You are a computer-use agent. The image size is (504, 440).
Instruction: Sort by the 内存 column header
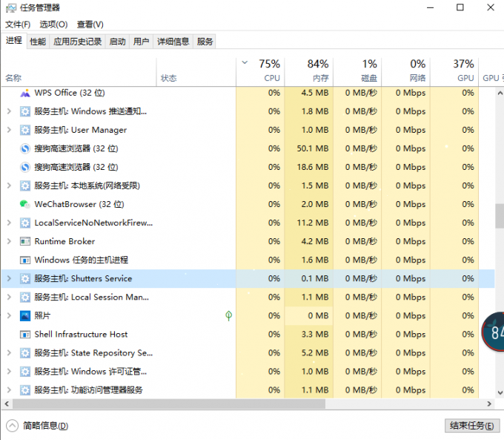point(309,71)
